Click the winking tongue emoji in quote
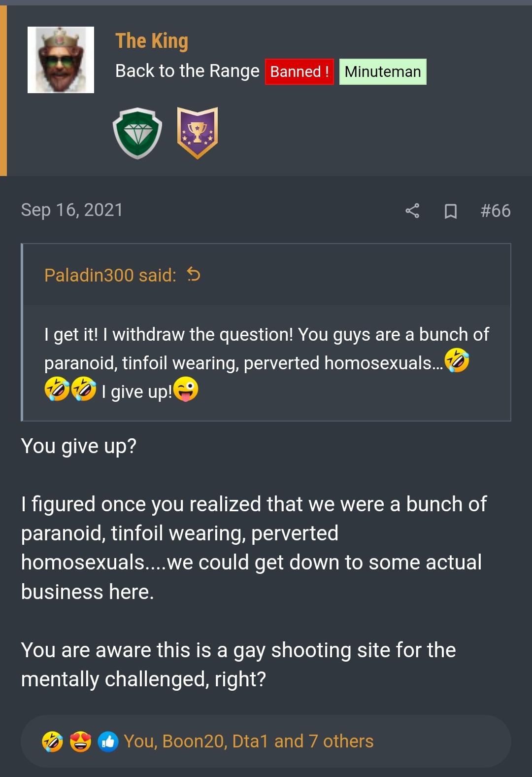Image resolution: width=532 pixels, height=777 pixels. pos(186,389)
